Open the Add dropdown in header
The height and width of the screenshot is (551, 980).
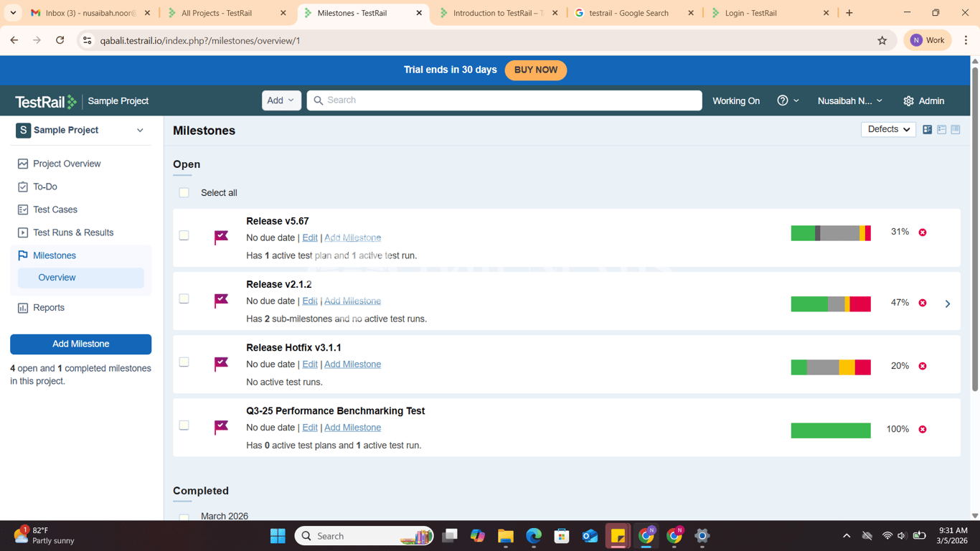281,101
